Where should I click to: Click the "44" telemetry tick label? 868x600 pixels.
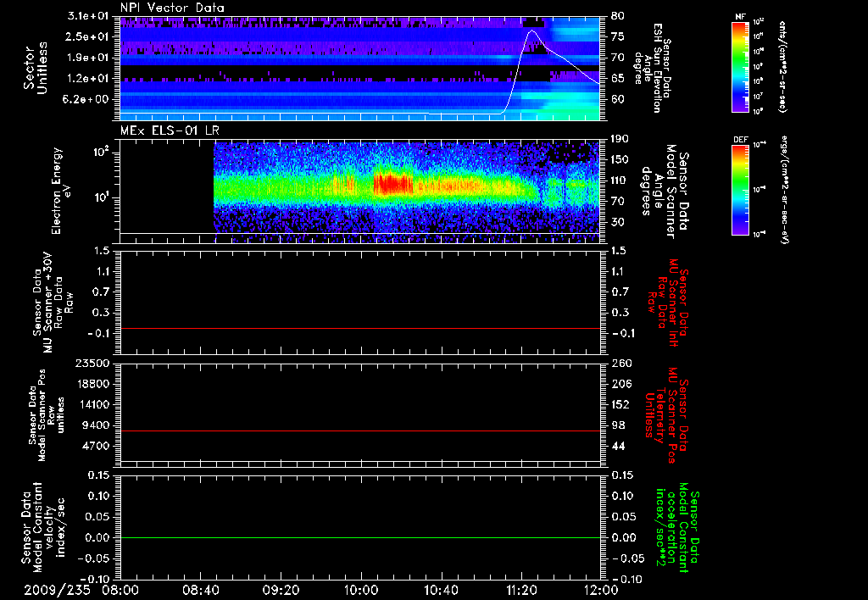point(618,446)
